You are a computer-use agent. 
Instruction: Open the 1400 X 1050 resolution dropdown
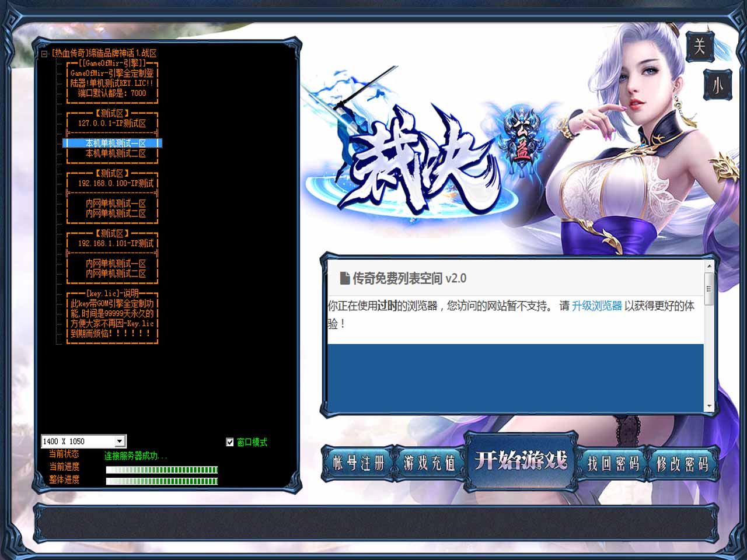pyautogui.click(x=119, y=442)
